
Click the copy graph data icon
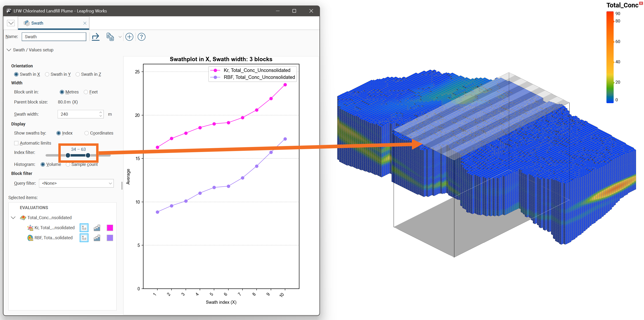110,37
